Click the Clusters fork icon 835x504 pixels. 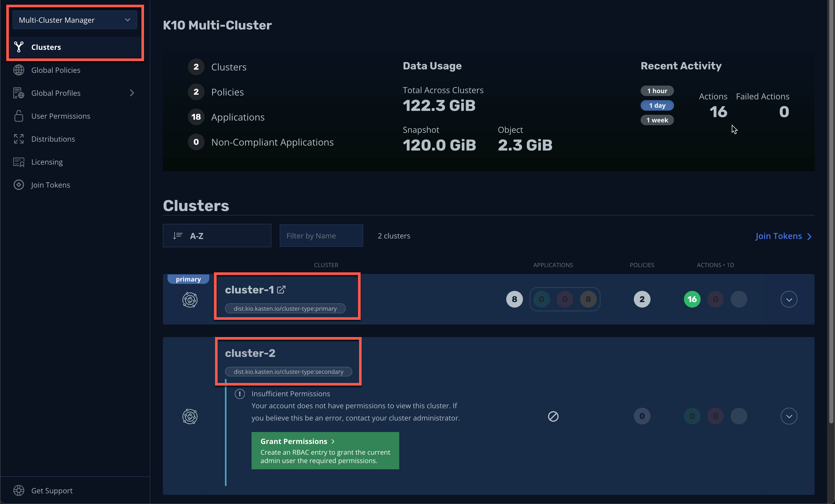(x=19, y=47)
